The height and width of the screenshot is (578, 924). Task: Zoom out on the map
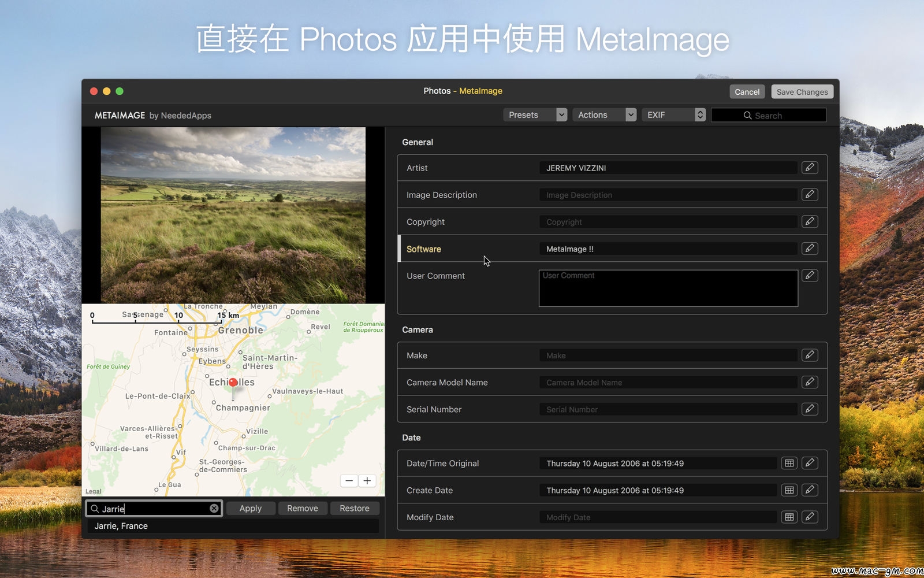(x=349, y=481)
